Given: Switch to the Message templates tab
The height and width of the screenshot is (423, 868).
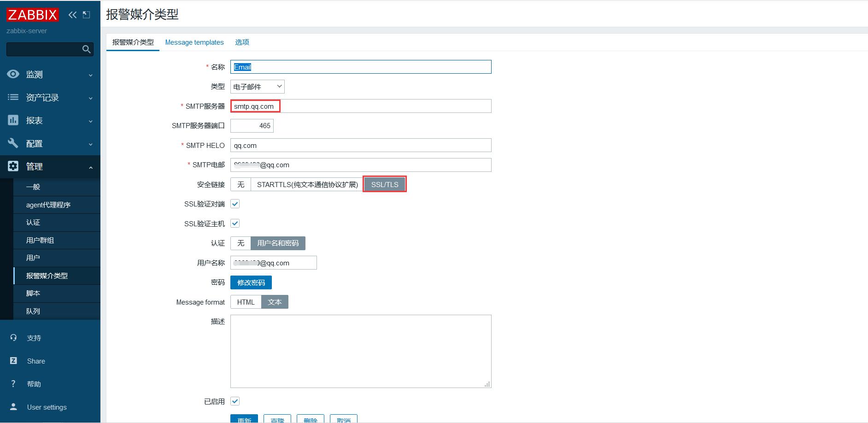Looking at the screenshot, I should pos(194,42).
